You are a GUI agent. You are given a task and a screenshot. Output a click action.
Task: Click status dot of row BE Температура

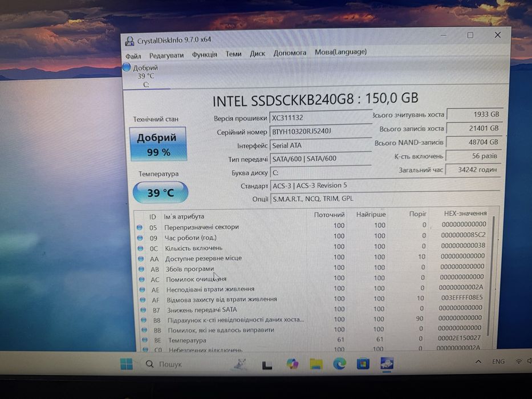(x=145, y=340)
